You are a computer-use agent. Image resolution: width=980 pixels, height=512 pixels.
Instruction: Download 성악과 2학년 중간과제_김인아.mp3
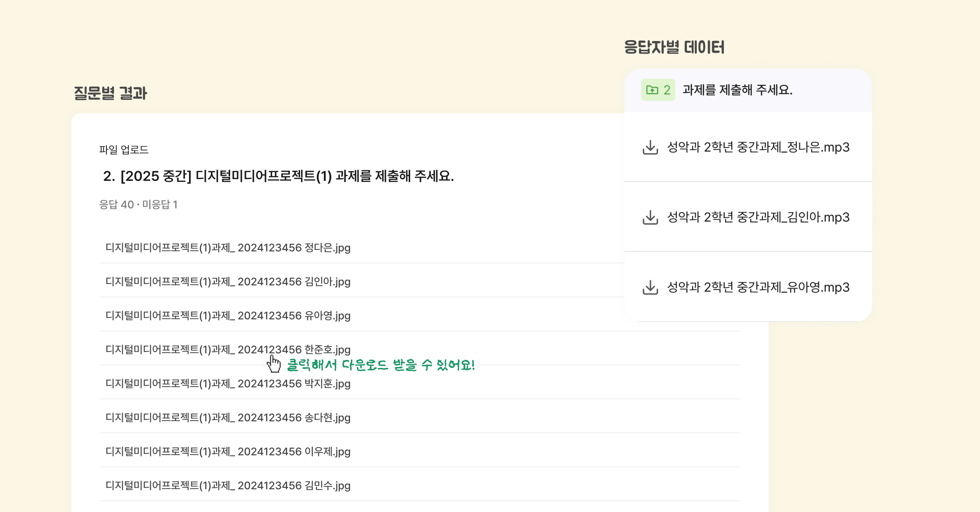[758, 217]
